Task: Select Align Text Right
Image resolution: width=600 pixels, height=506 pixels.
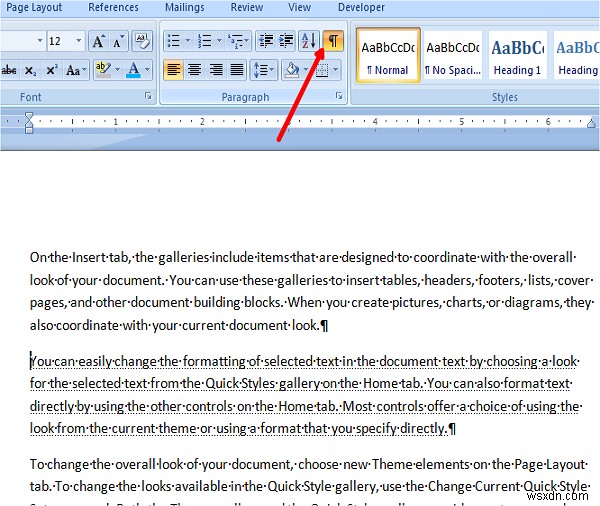Action: (x=216, y=70)
